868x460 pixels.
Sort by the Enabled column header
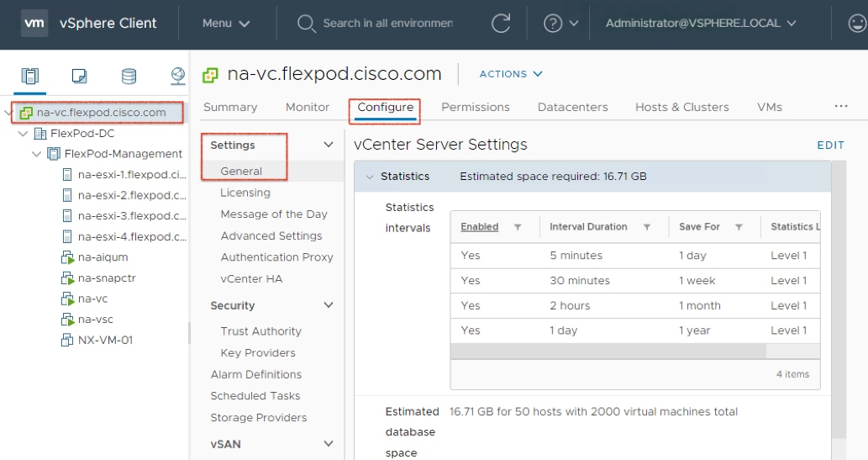click(480, 227)
